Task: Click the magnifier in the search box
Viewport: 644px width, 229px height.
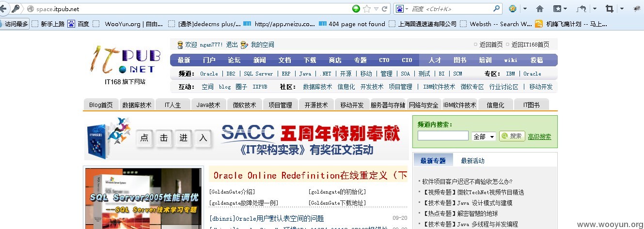Action: 497,9
